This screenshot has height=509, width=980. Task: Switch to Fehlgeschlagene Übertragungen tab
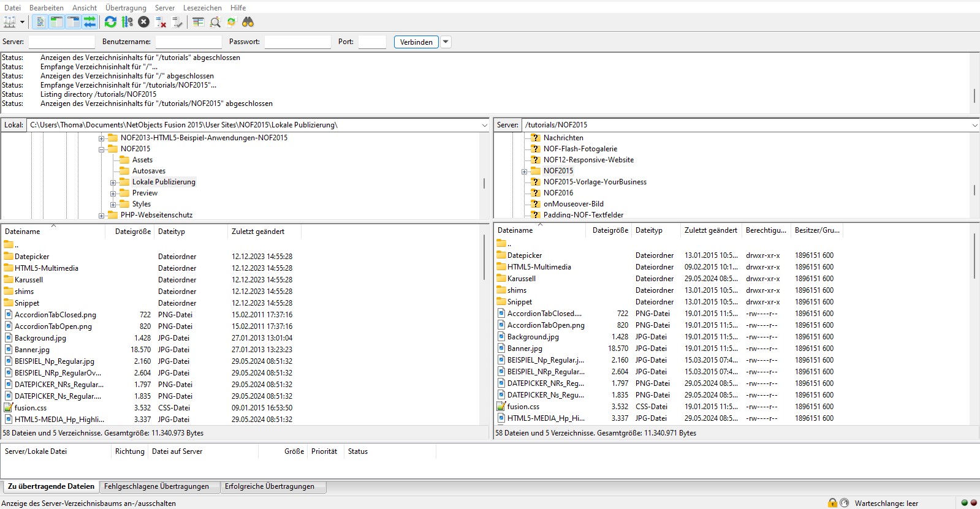tap(156, 486)
